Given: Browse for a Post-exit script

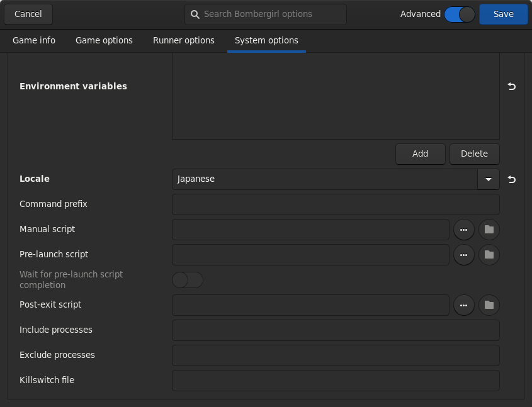Looking at the screenshot, I should (x=464, y=304).
